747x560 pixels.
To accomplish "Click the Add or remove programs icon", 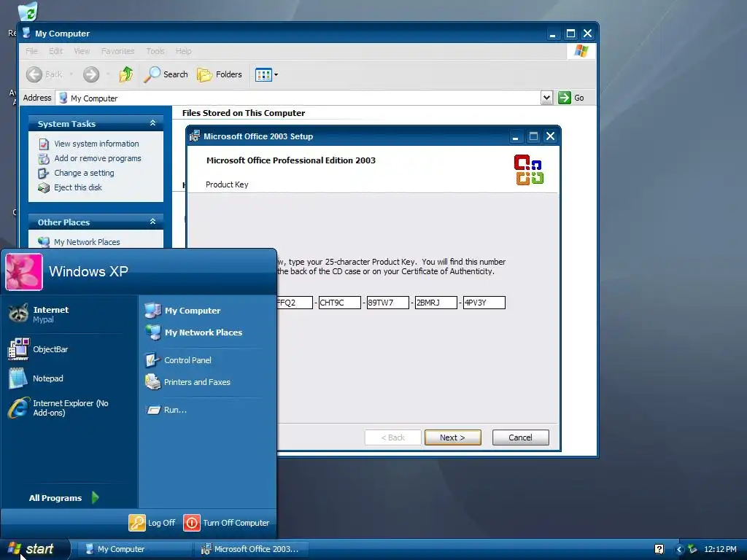I will point(44,158).
